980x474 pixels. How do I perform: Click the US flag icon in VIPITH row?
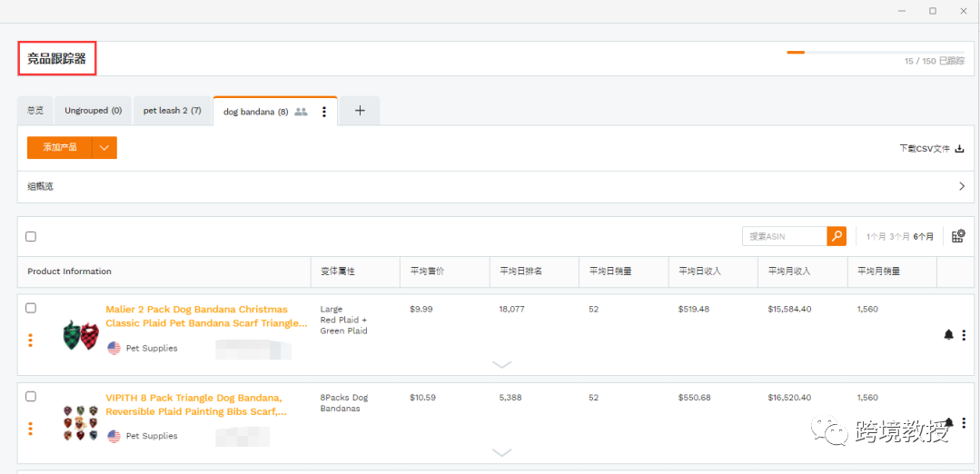point(114,436)
